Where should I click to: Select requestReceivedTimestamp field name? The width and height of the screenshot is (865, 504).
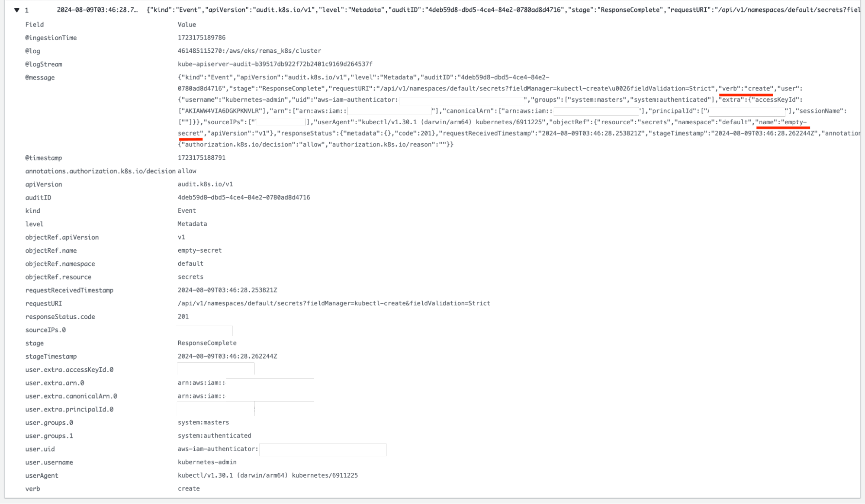(69, 291)
